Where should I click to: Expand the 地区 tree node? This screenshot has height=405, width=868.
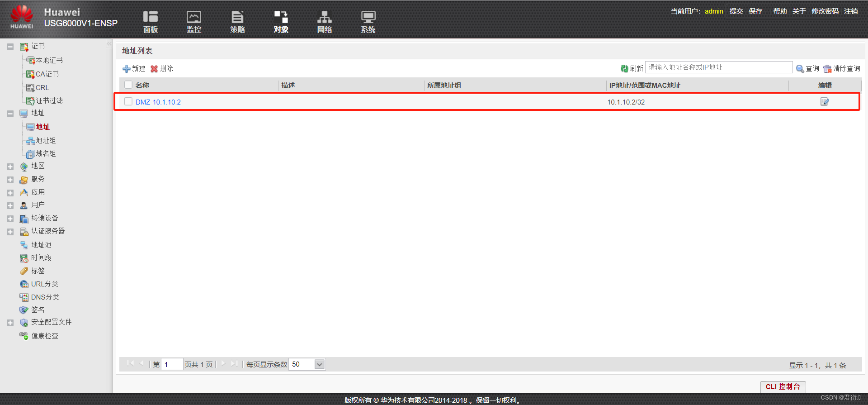pos(10,167)
